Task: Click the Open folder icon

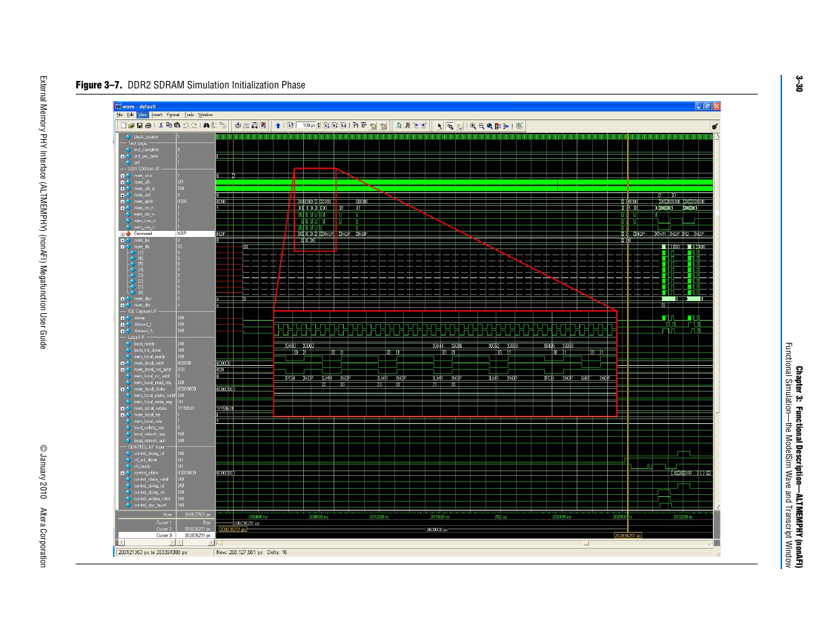Action: 132,126
